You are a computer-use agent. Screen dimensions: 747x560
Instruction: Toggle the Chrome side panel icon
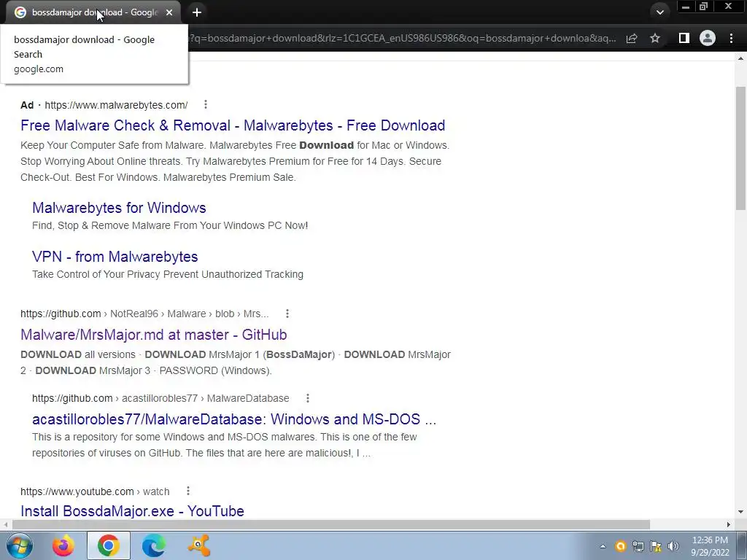click(684, 38)
